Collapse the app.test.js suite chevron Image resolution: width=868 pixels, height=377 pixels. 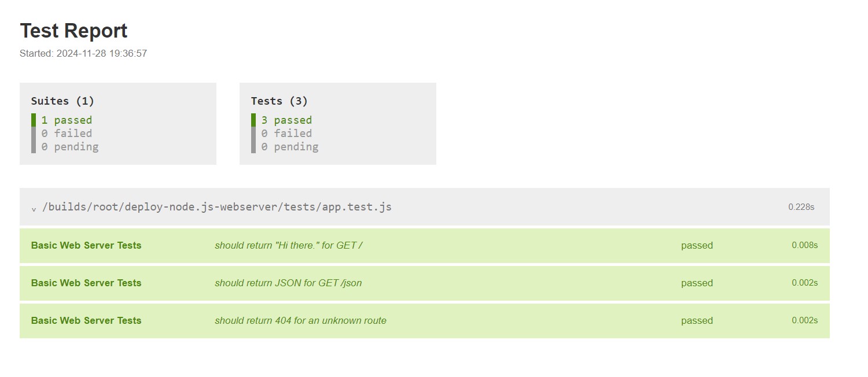click(34, 208)
